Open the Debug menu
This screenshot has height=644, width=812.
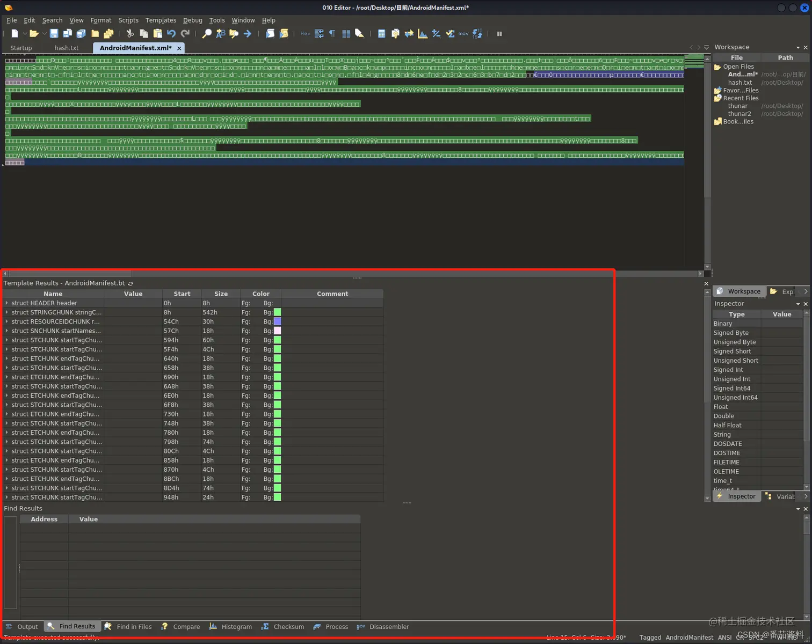click(x=193, y=20)
